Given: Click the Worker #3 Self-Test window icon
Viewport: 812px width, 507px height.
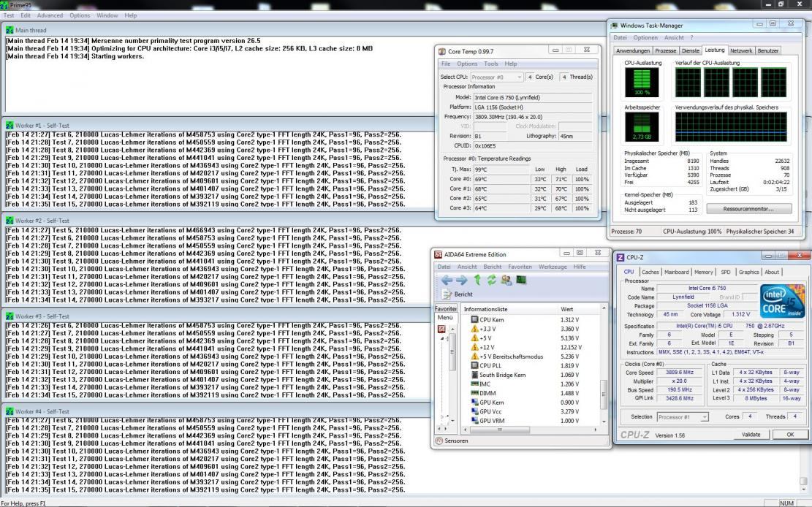Looking at the screenshot, I should coord(10,316).
